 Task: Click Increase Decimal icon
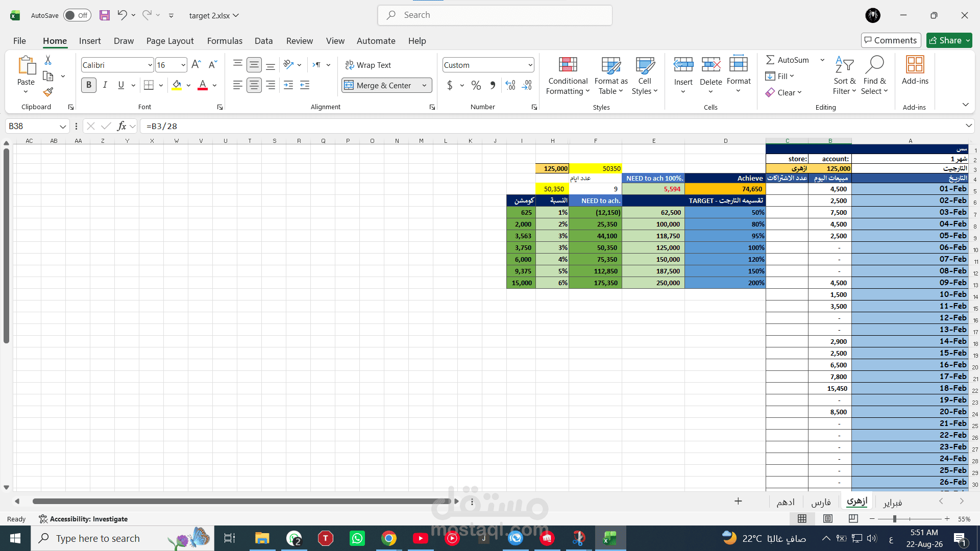point(510,85)
